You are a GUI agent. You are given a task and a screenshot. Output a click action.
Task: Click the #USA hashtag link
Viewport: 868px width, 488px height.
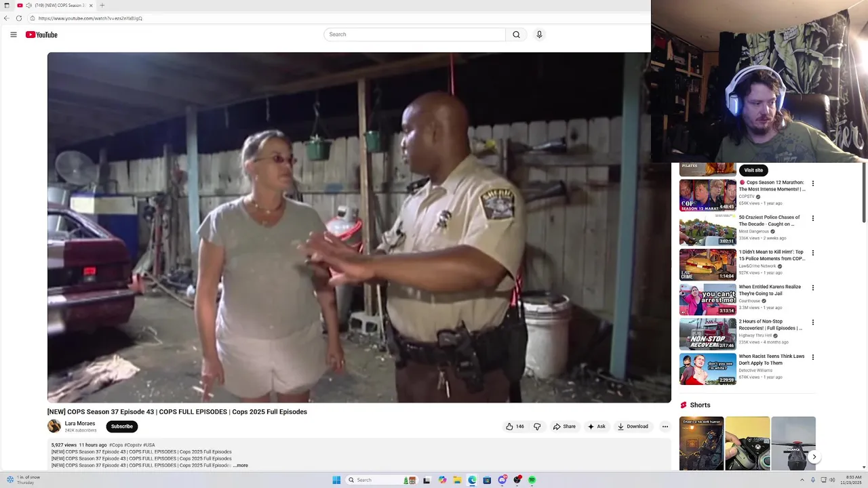click(x=149, y=445)
